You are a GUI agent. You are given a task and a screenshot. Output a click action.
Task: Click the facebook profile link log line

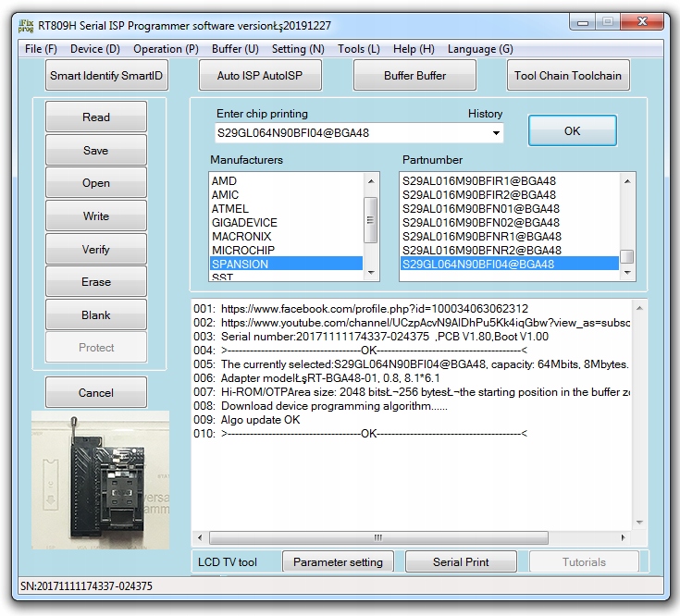click(361, 309)
